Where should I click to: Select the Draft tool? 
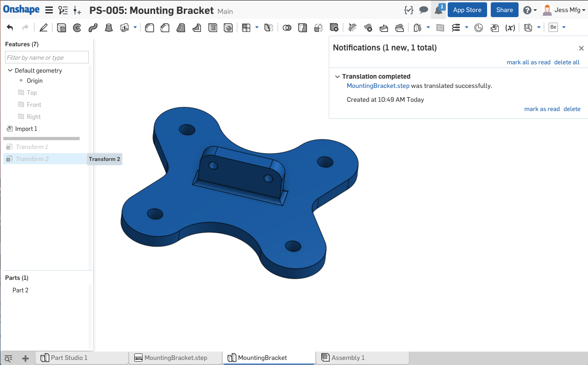[181, 28]
